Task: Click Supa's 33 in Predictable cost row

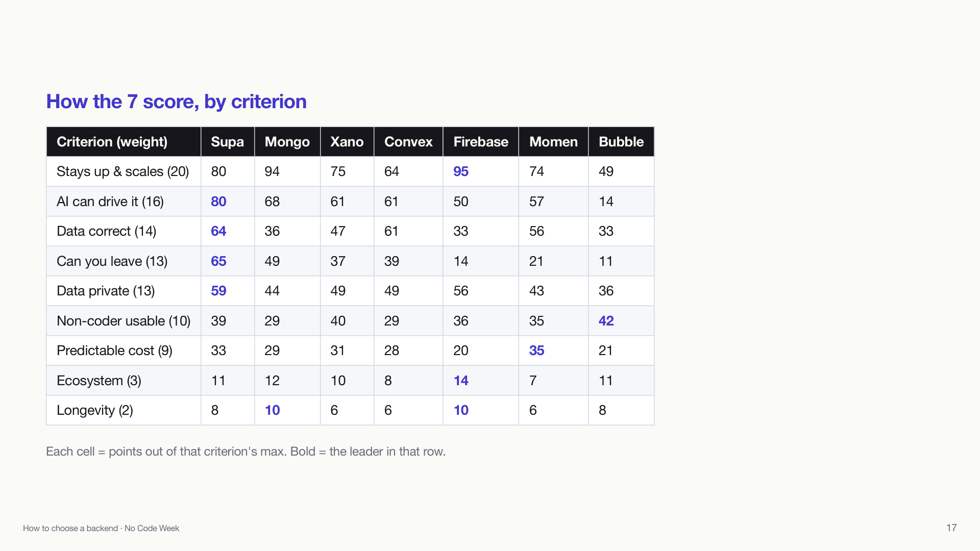Action: [x=218, y=350]
